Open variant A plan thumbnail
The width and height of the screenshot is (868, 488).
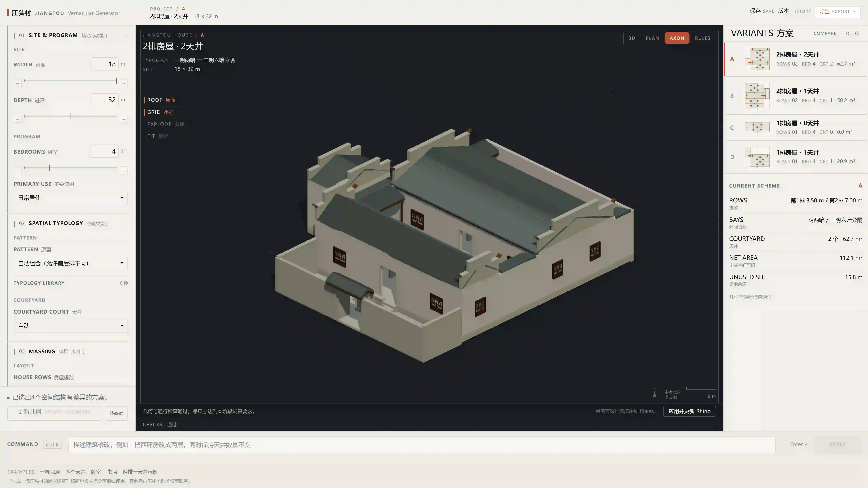click(757, 59)
